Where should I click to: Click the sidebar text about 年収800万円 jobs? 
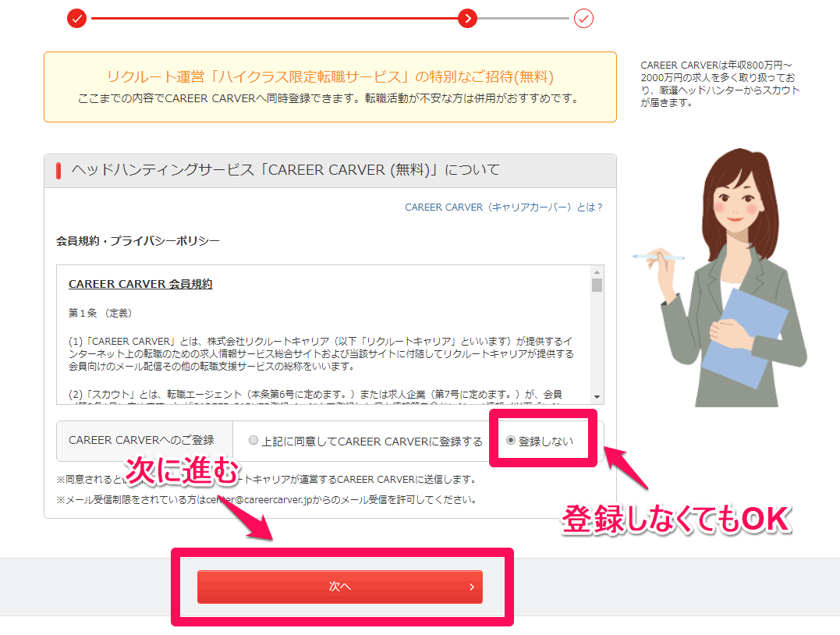(719, 83)
